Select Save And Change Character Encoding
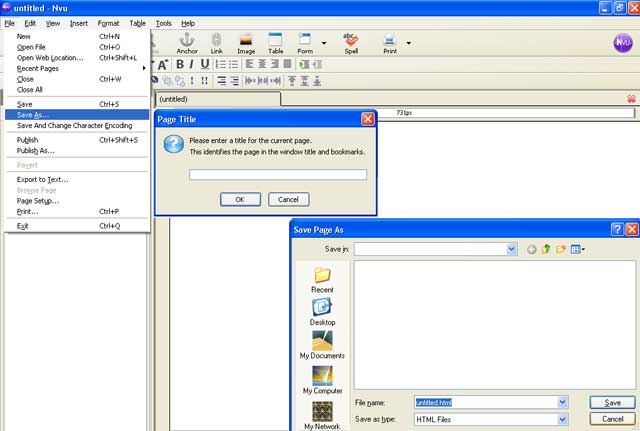Screen dimensions: 640x431 coord(77,125)
